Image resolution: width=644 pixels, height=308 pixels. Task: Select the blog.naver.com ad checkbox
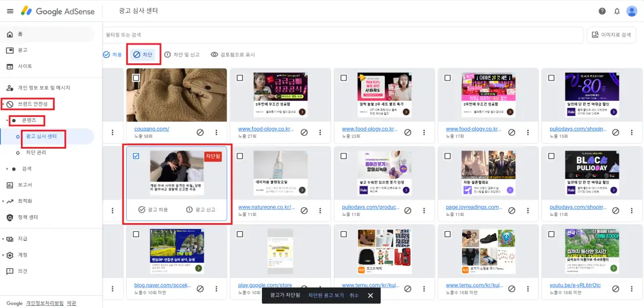[x=136, y=234]
